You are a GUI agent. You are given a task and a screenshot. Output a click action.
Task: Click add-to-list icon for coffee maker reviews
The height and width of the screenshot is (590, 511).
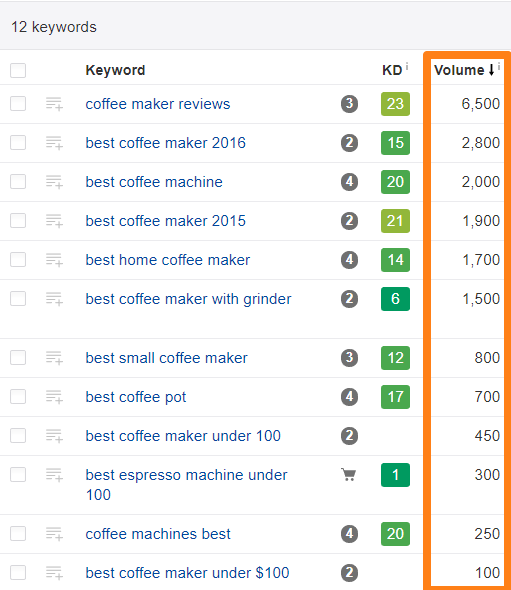click(54, 104)
